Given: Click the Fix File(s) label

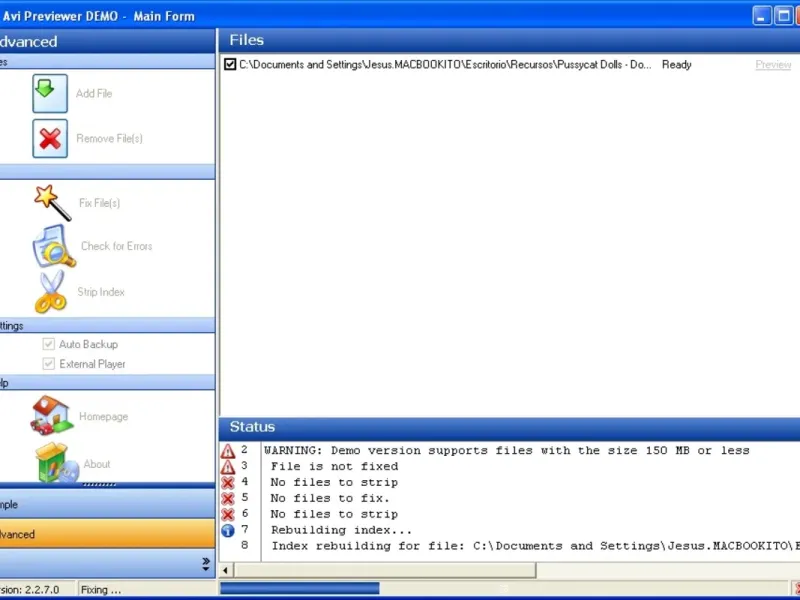Looking at the screenshot, I should pos(99,203).
